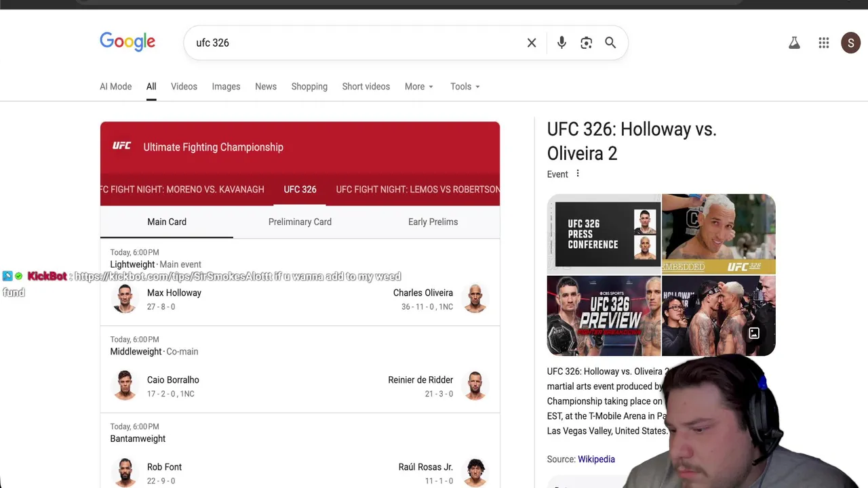Open the Holloway Oliveira faceoff thumbnail
The height and width of the screenshot is (488, 868).
(718, 315)
